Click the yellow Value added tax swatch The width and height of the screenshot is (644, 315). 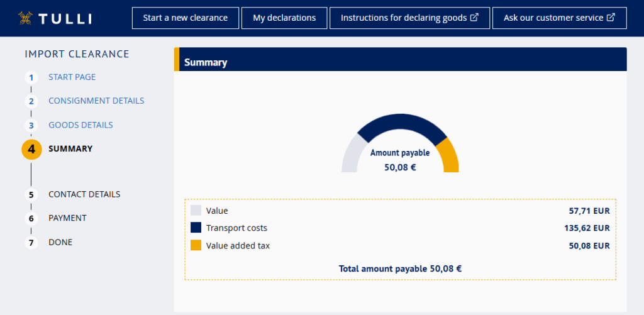(x=196, y=245)
